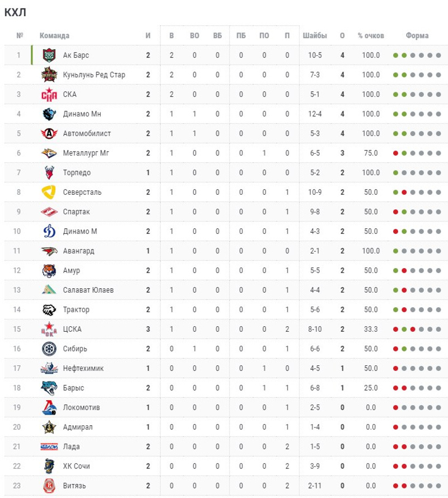Image resolution: width=448 pixels, height=498 pixels.
Task: Click the Сибирь snowflake logo
Action: pyautogui.click(x=49, y=349)
